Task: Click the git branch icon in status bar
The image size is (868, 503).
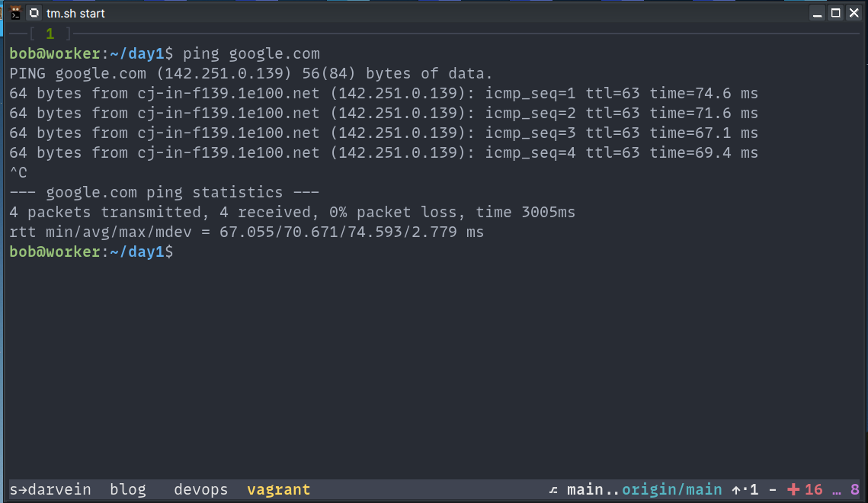Action: pyautogui.click(x=553, y=490)
